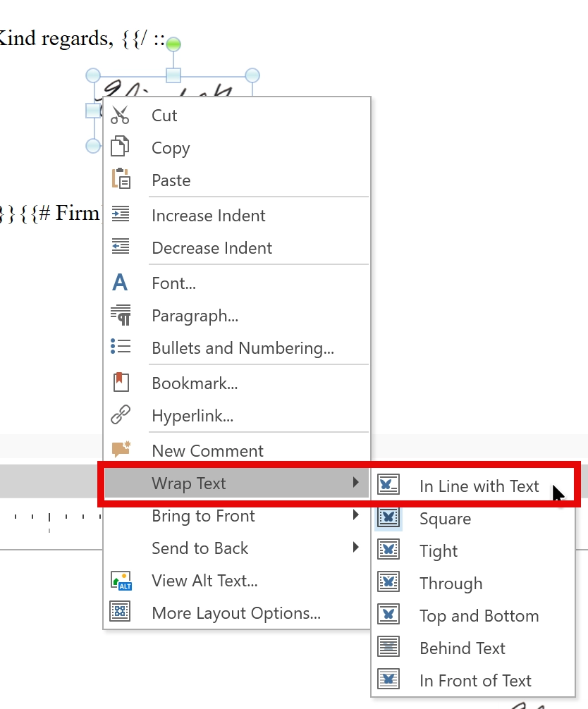Click the bottom-left circular corner handle

pyautogui.click(x=93, y=146)
